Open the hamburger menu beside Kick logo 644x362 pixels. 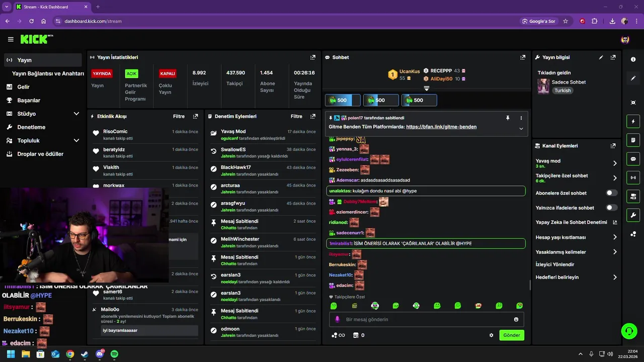(11, 39)
